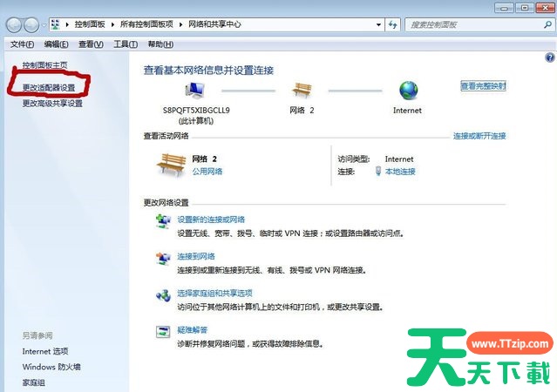This screenshot has width=557, height=392.
Task: Select 控制面板 in the address breadcrumb
Action: tap(90, 24)
